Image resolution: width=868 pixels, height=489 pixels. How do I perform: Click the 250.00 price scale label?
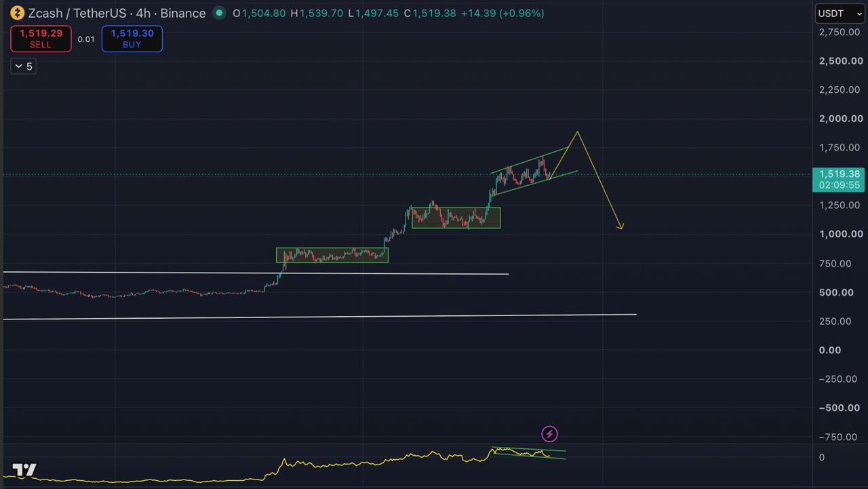pyautogui.click(x=836, y=321)
